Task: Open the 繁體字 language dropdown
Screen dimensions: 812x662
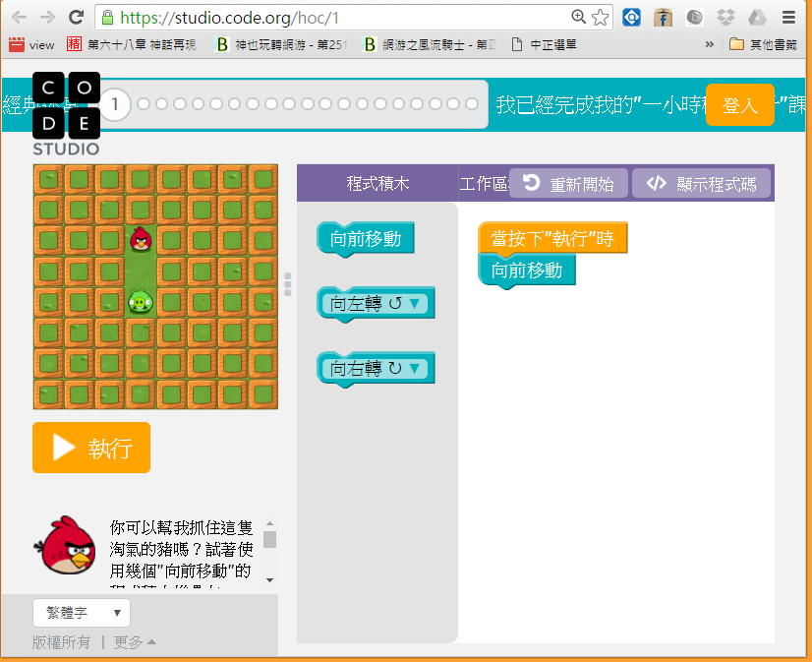Action: 81,613
